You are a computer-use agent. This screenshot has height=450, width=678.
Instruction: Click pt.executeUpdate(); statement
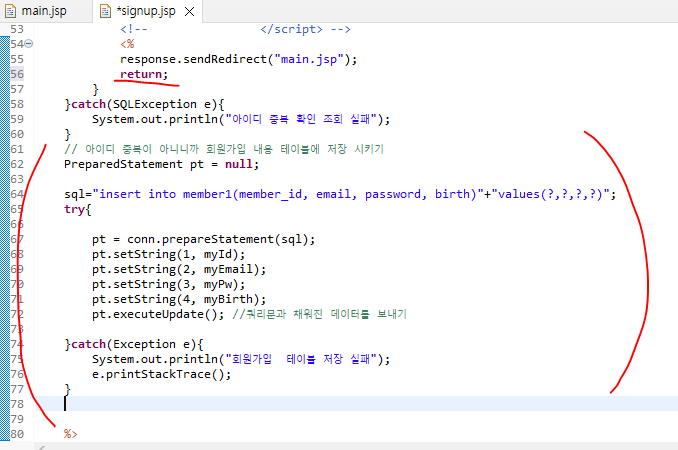[158, 314]
